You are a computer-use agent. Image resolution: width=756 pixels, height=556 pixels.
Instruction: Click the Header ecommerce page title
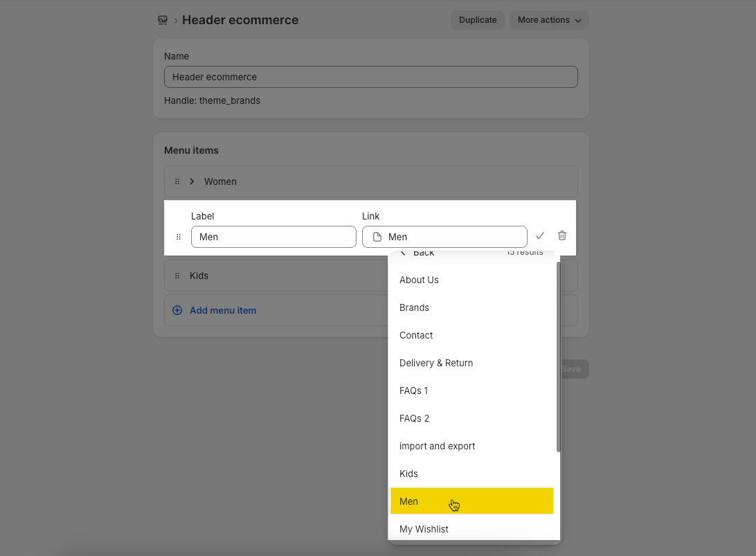coord(240,20)
